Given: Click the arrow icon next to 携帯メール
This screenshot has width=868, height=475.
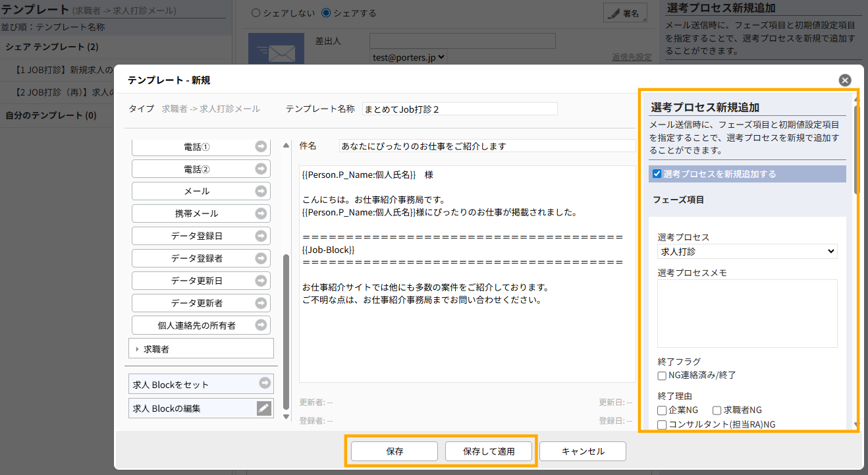Looking at the screenshot, I should tap(261, 213).
